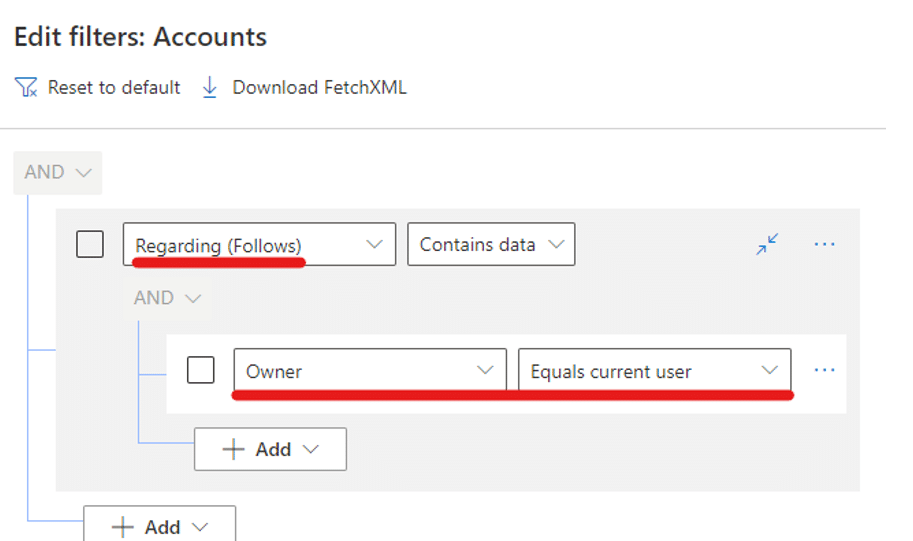The width and height of the screenshot is (913, 541).
Task: Click the Reset to default text
Action: coord(114,88)
